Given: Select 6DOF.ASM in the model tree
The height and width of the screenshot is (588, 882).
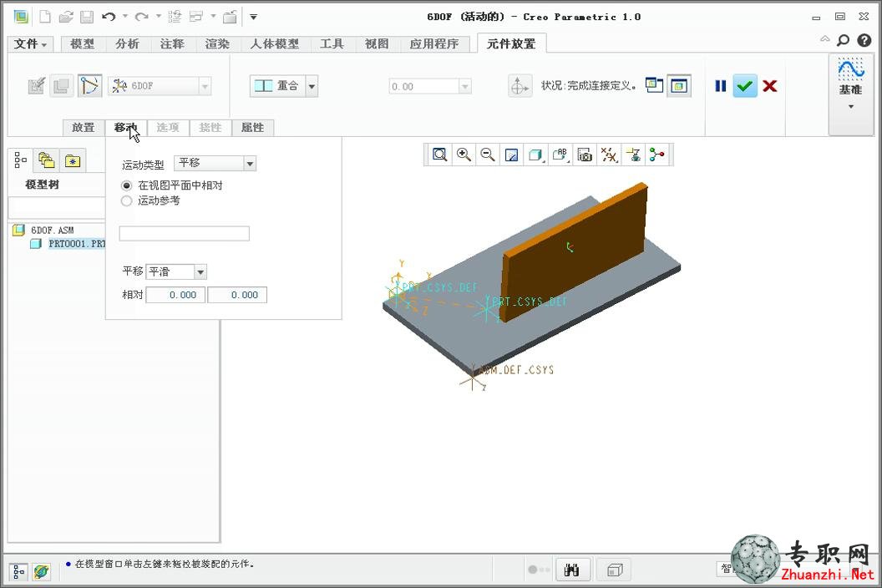Looking at the screenshot, I should pos(52,231).
